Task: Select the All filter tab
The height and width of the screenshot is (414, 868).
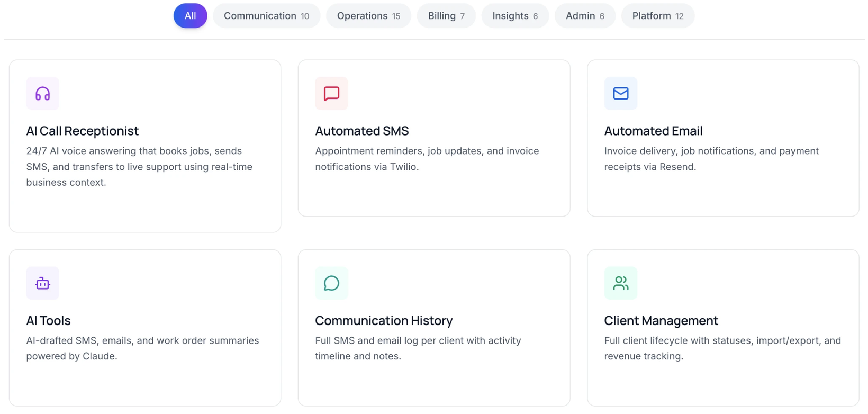Action: coord(191,16)
